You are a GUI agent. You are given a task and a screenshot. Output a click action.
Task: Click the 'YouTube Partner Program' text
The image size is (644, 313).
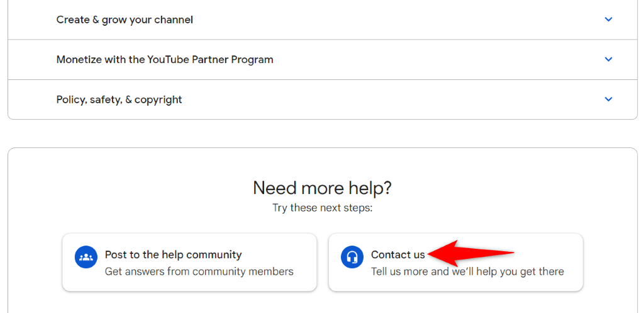[x=210, y=60]
